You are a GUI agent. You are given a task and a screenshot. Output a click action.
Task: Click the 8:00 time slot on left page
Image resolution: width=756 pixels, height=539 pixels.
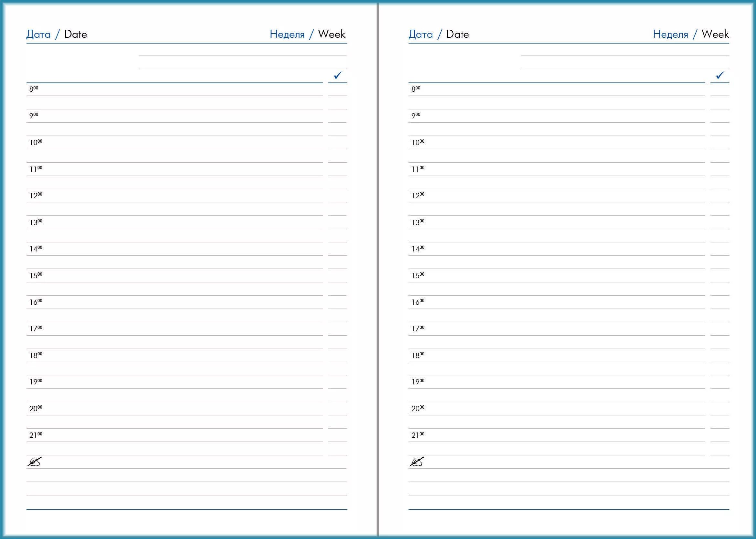coord(34,89)
